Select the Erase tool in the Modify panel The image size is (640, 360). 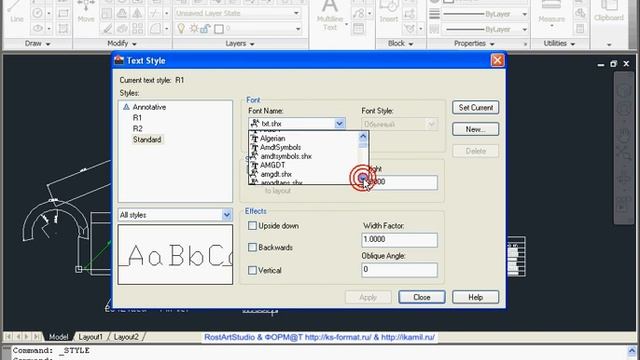(x=107, y=29)
